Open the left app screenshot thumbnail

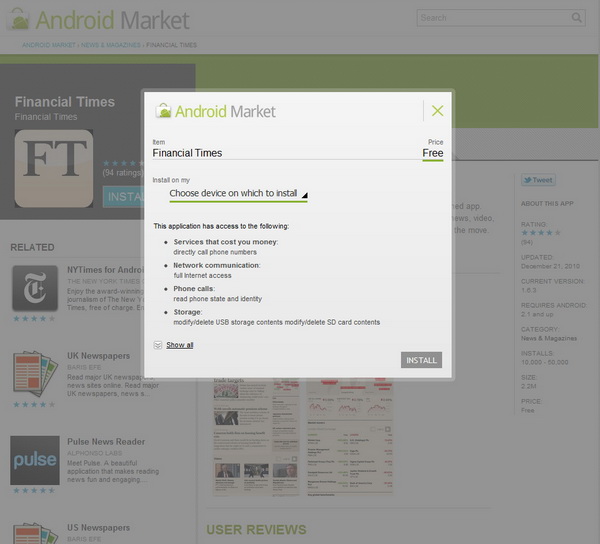click(x=256, y=437)
